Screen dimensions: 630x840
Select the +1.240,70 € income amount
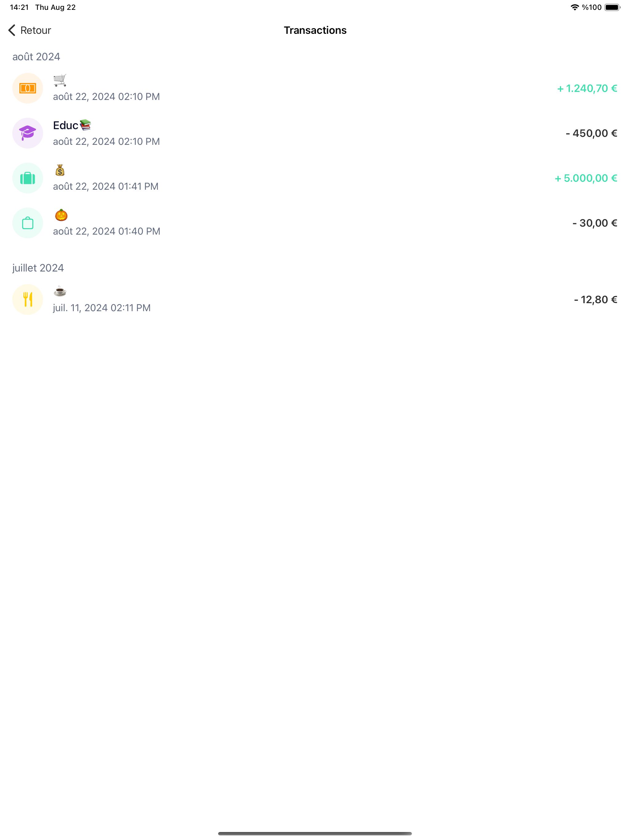pyautogui.click(x=587, y=89)
